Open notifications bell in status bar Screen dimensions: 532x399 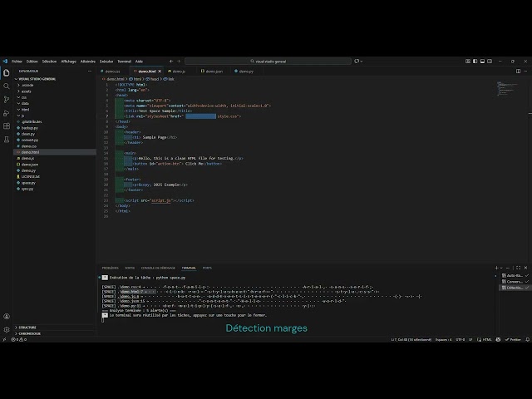(x=527, y=339)
